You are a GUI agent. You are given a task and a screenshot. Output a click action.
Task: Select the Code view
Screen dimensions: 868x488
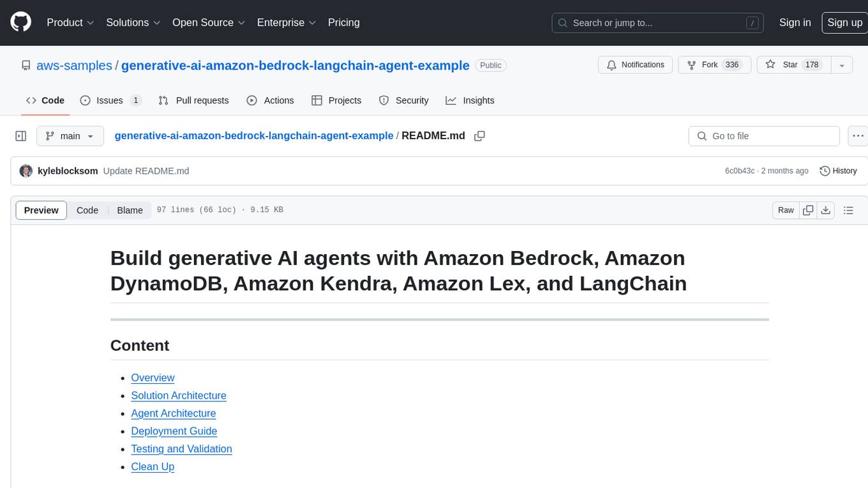coord(87,210)
